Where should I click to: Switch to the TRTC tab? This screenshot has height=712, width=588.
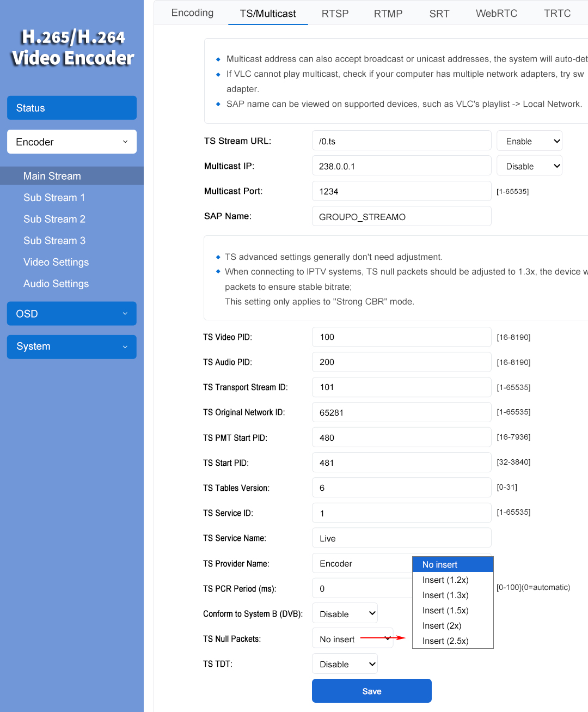click(x=557, y=13)
